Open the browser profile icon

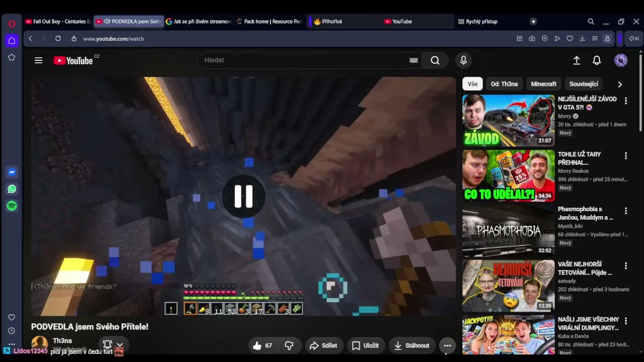pyautogui.click(x=607, y=39)
